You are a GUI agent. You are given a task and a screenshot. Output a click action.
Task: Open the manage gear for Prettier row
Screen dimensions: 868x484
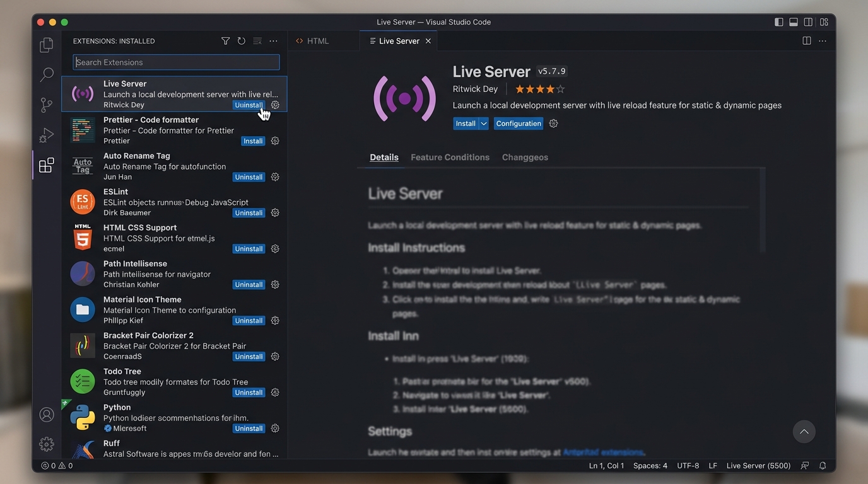tap(275, 141)
